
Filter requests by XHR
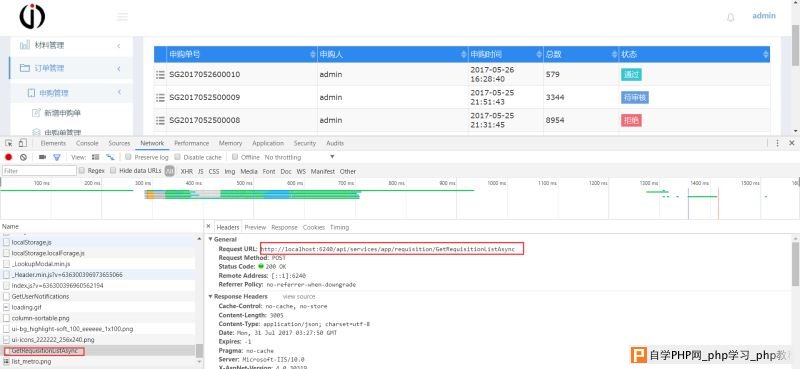[x=186, y=171]
